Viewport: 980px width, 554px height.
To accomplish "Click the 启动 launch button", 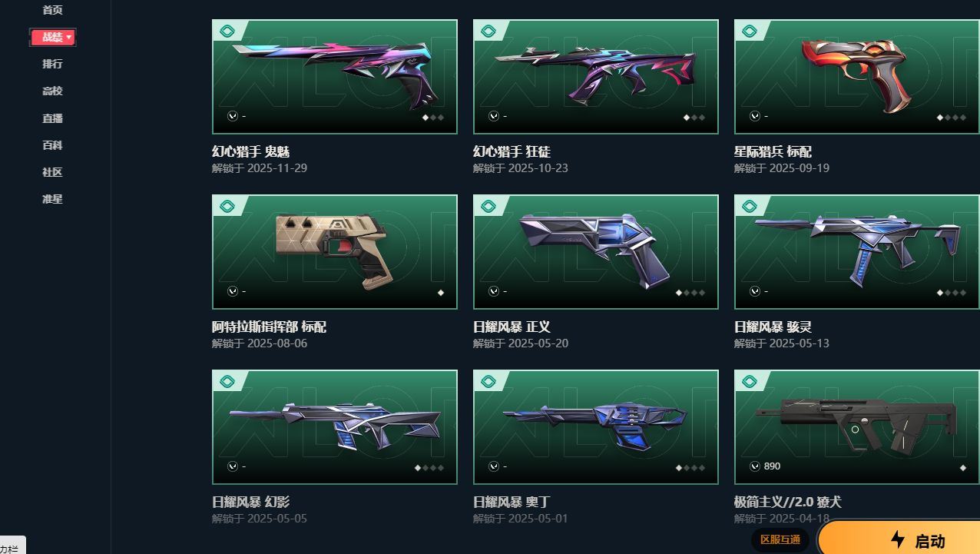I will coord(899,539).
